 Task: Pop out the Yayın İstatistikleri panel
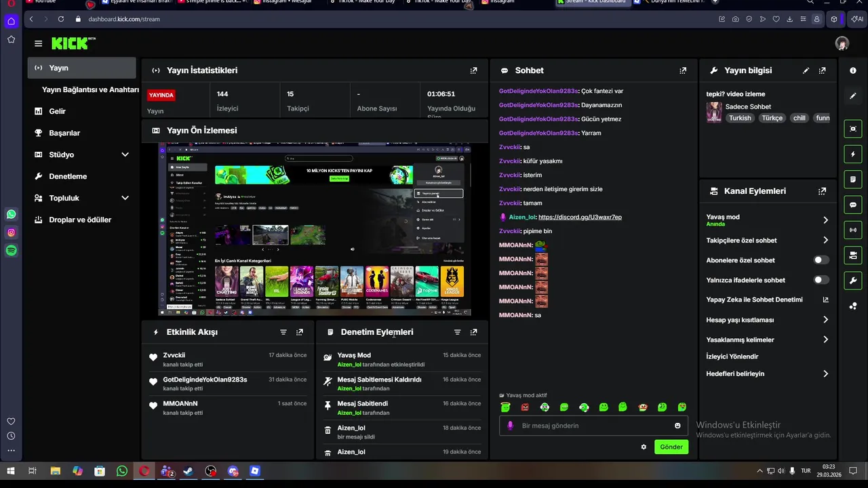click(473, 70)
